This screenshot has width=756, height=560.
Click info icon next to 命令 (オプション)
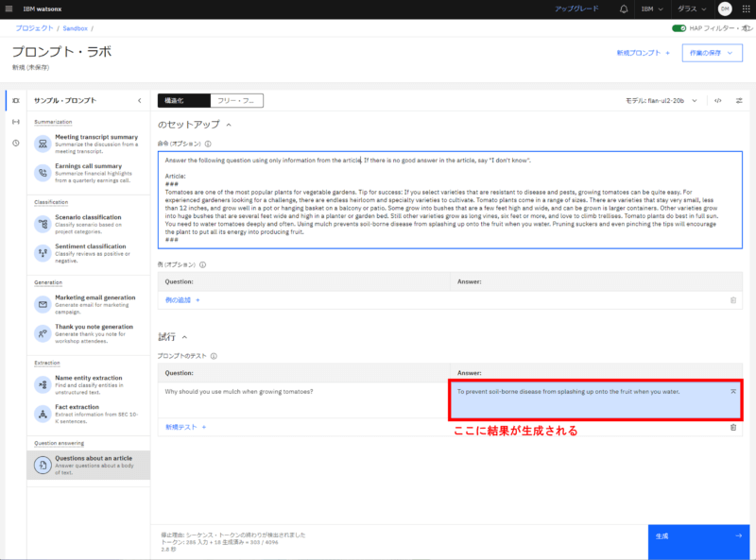coord(208,144)
